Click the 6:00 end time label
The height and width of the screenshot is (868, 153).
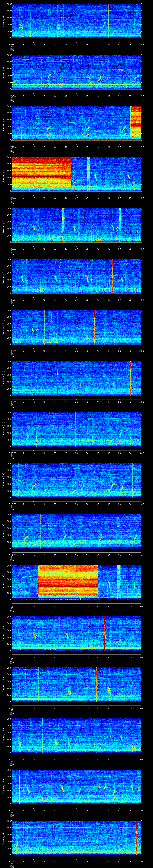pos(141,249)
